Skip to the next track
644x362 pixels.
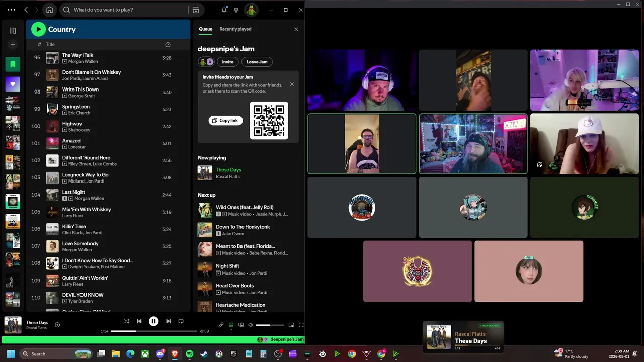tap(168, 321)
